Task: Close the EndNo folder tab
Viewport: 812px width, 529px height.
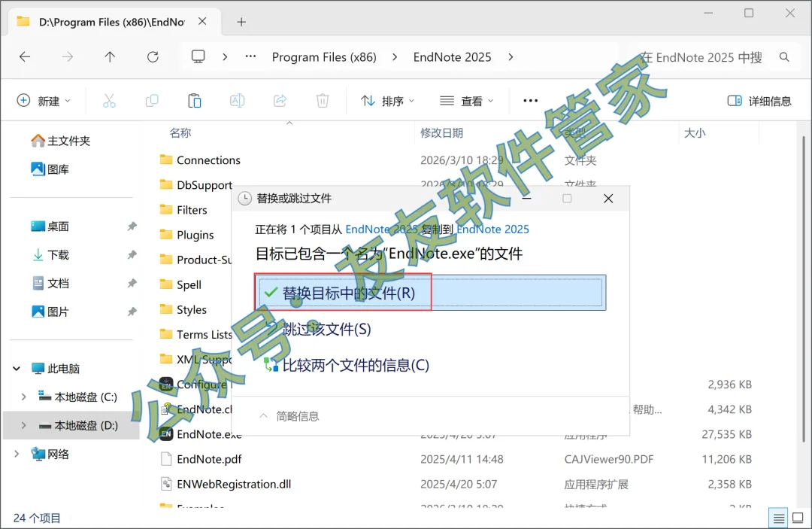Action: point(202,21)
